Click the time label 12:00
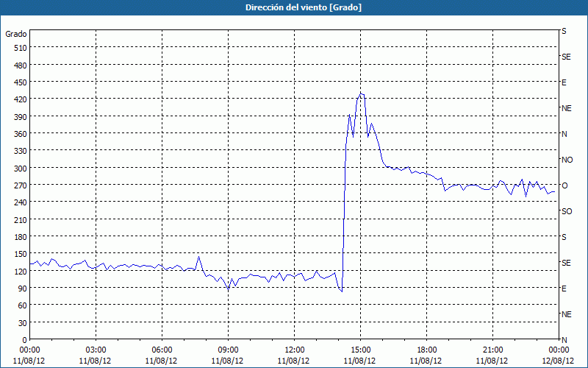Image resolution: width=588 pixels, height=368 pixels. 295,350
